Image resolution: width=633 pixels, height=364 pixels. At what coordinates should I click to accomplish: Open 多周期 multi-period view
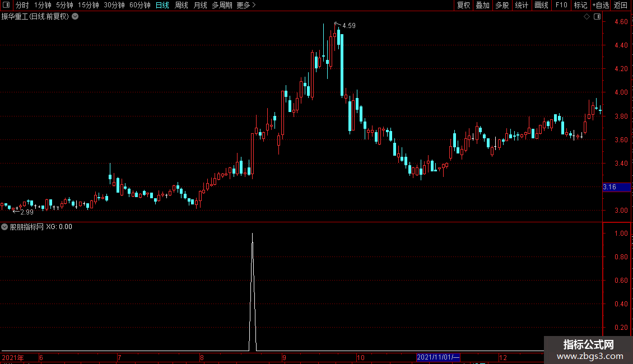(x=222, y=5)
